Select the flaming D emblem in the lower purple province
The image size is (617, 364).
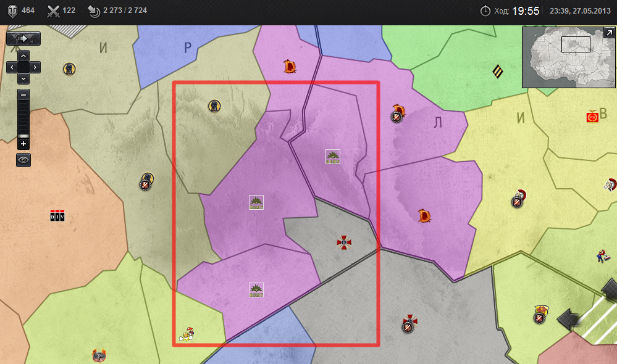pyautogui.click(x=424, y=216)
